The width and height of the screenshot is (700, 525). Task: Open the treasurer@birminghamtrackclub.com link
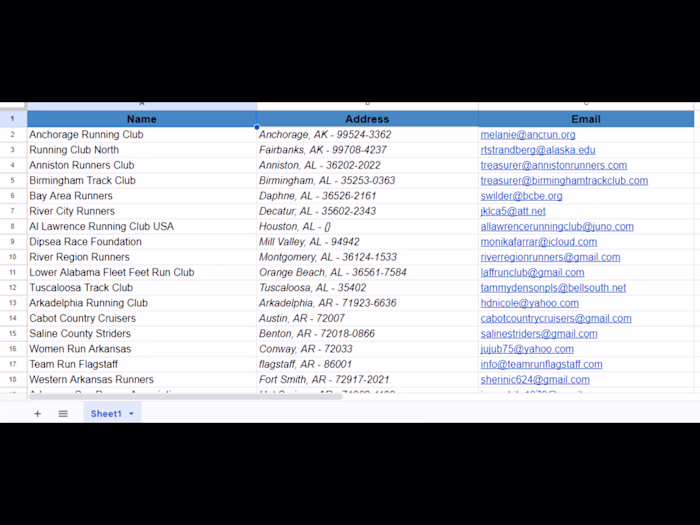pyautogui.click(x=564, y=180)
